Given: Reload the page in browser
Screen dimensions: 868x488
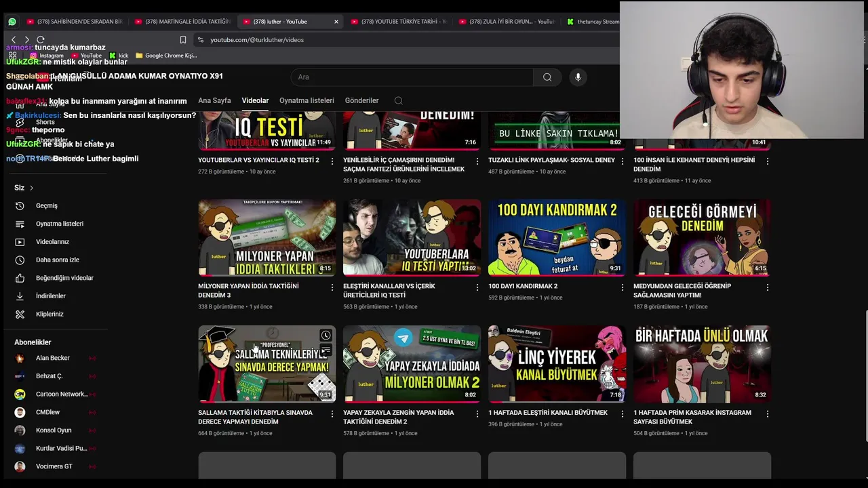Looking at the screenshot, I should 41,40.
